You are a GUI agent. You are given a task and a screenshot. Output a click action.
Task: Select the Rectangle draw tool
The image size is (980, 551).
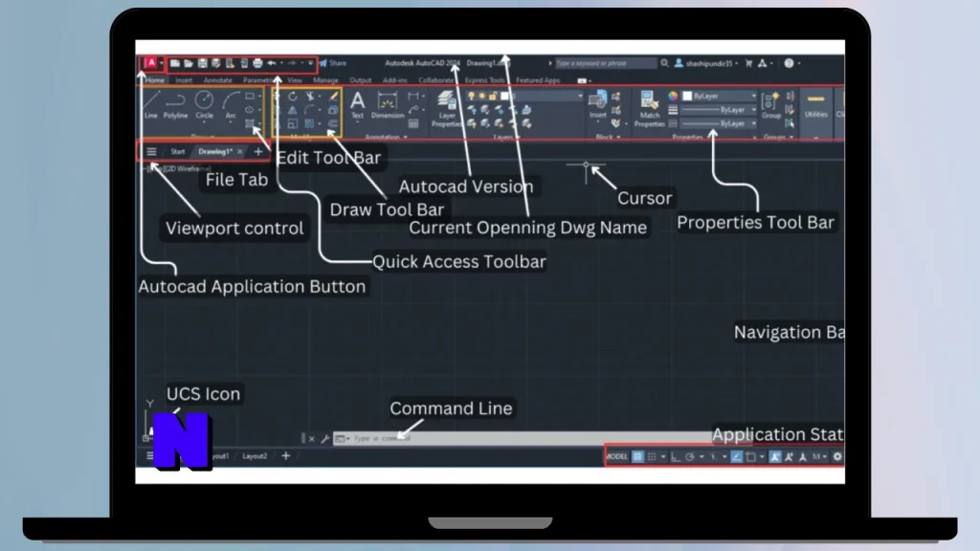coord(250,97)
